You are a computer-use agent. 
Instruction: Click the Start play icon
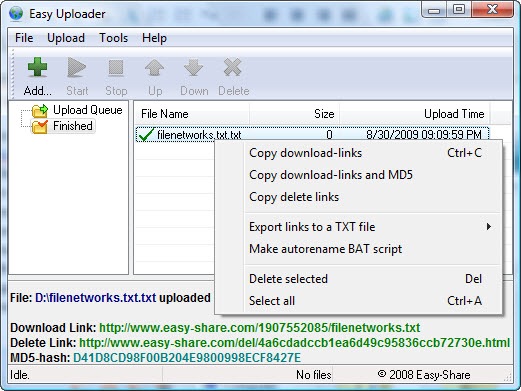77,67
